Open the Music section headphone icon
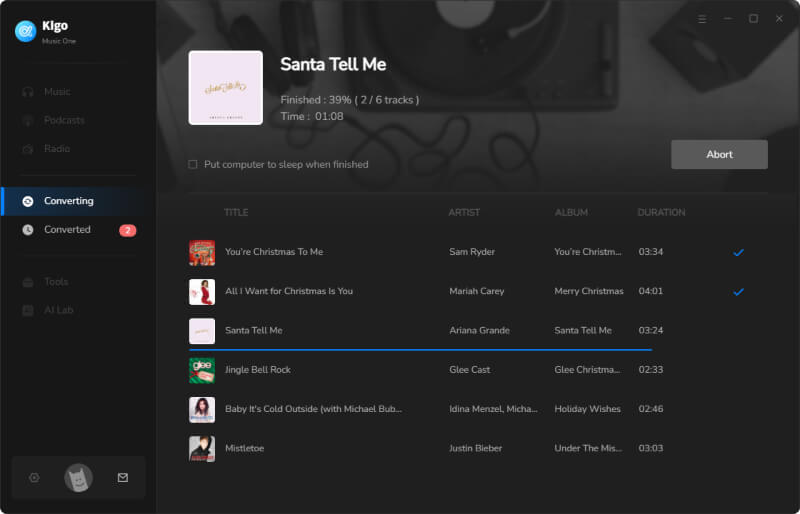Image resolution: width=800 pixels, height=514 pixels. pyautogui.click(x=28, y=92)
